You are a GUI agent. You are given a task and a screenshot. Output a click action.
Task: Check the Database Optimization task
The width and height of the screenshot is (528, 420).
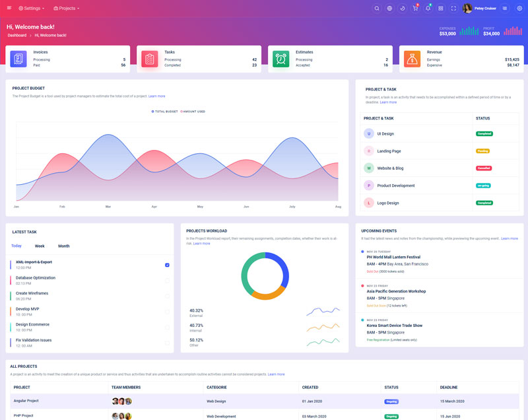pos(167,280)
